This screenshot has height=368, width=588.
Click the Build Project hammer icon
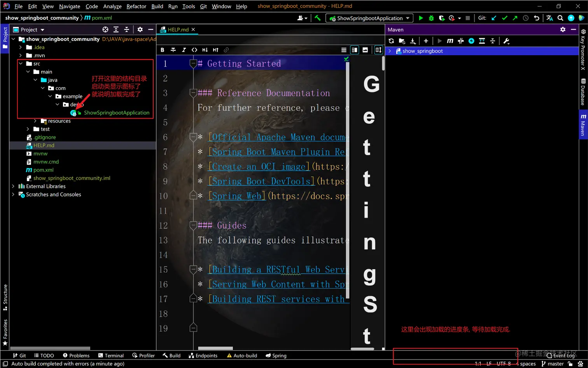318,18
